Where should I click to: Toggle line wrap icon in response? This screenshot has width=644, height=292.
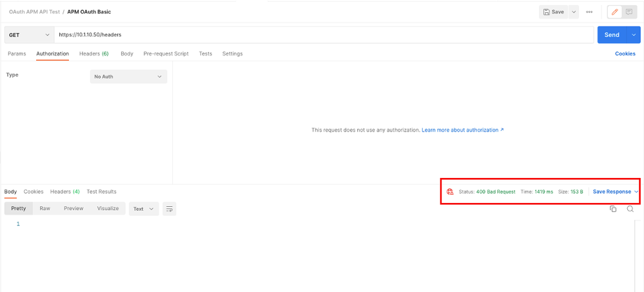(170, 209)
